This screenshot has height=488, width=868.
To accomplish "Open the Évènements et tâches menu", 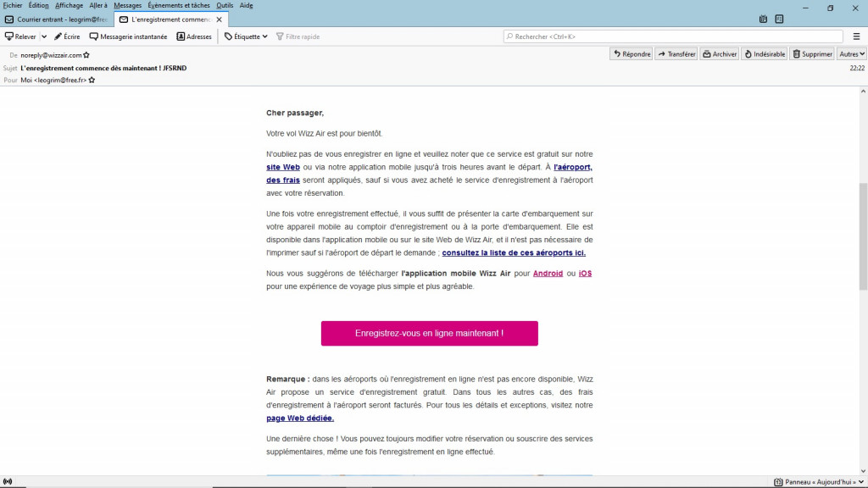I will point(179,6).
